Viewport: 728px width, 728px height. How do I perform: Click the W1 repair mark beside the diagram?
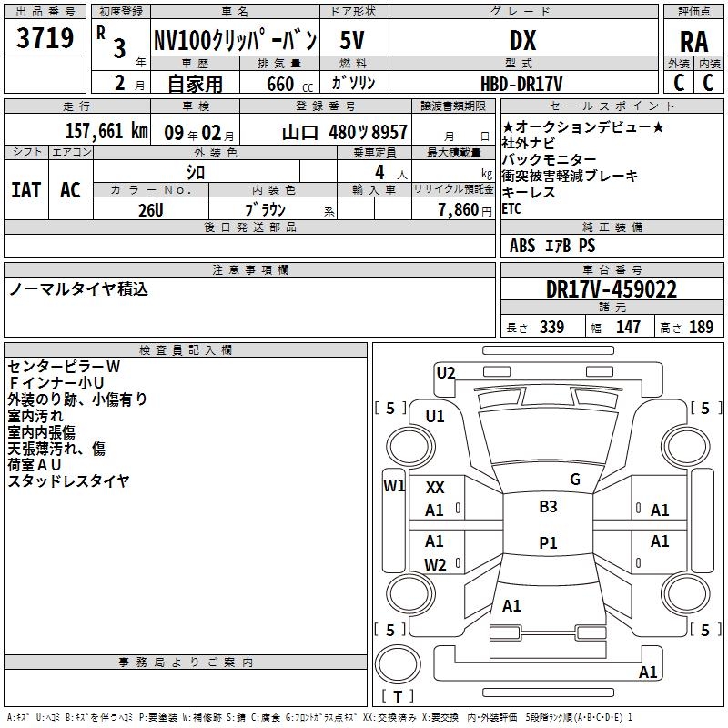tap(393, 485)
